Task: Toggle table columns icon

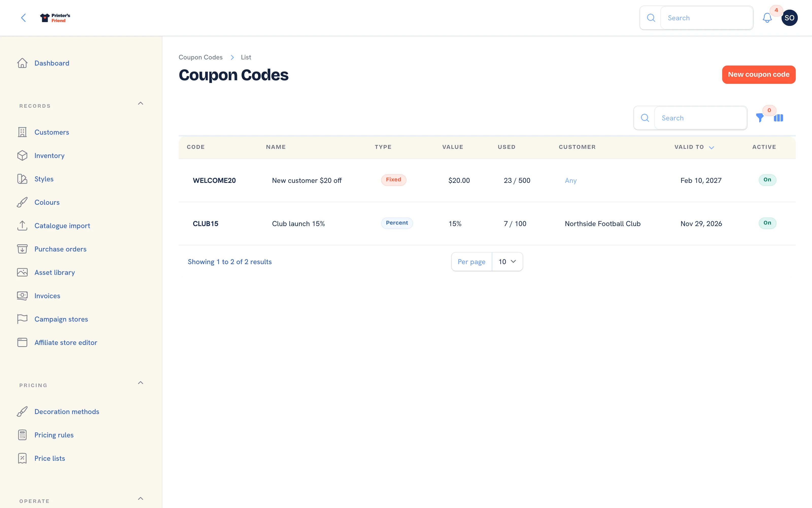Action: [778, 118]
